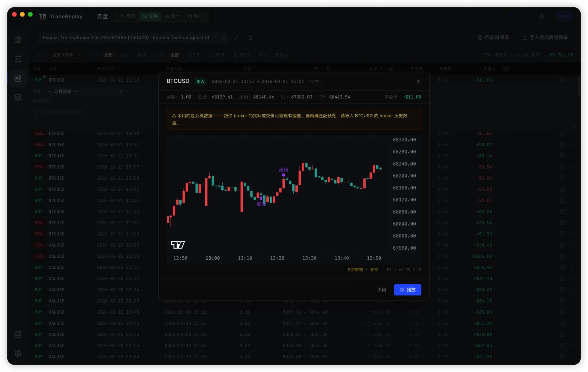The height and width of the screenshot is (372, 588).
Task: Toggle the sun light theme icon
Action: pyautogui.click(x=542, y=17)
